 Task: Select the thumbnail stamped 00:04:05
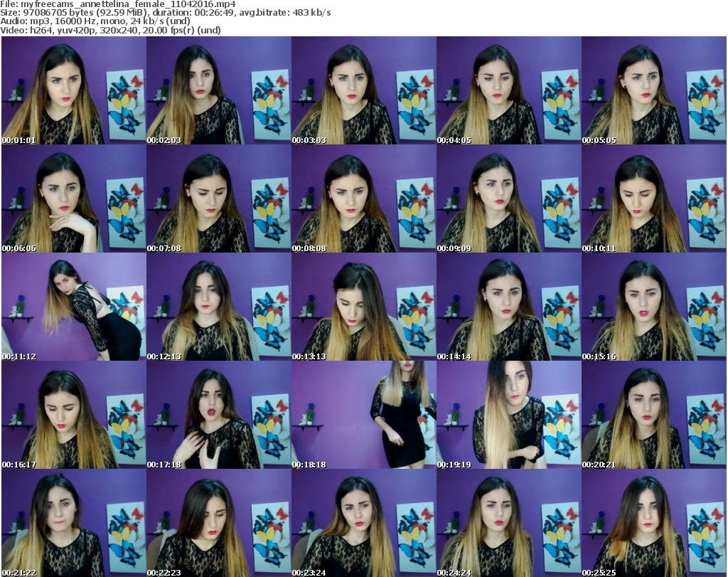pos(509,90)
